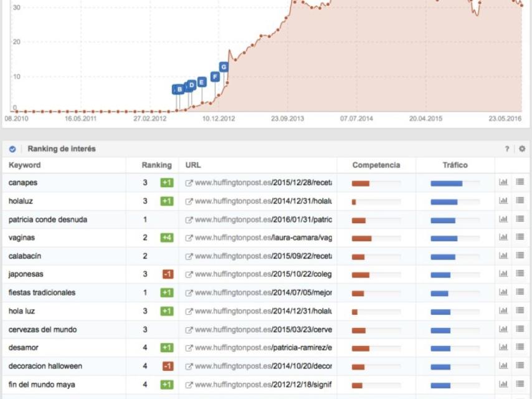
Task: Show the chart for calabacín keyword
Action: (503, 256)
